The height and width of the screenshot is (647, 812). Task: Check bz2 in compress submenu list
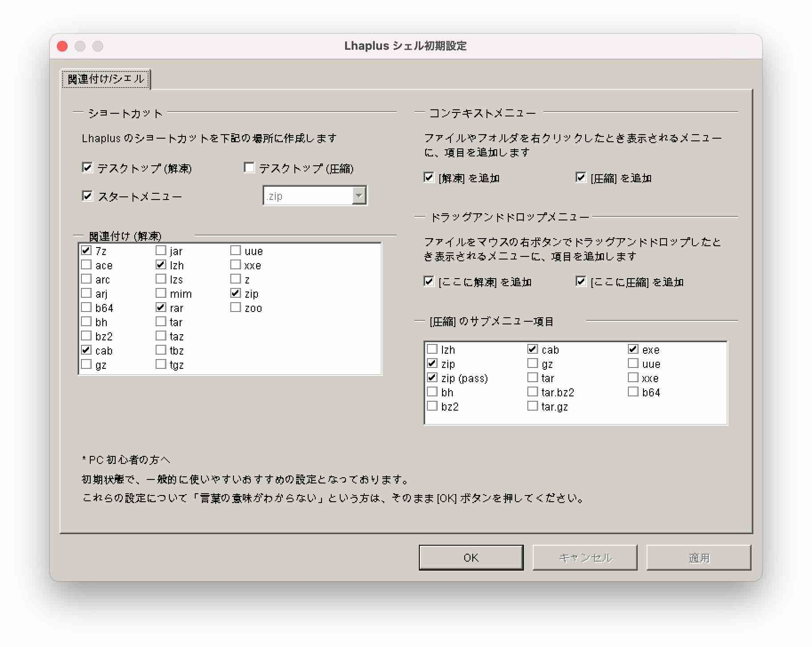point(432,406)
